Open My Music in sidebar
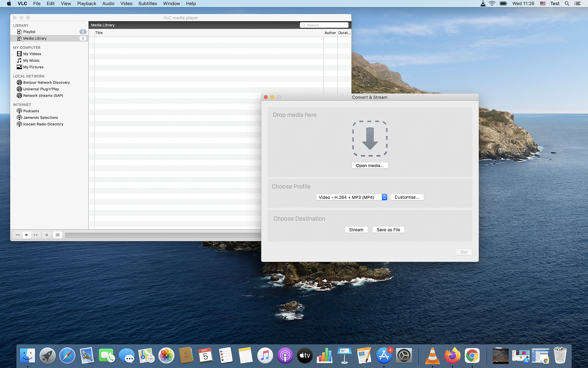 31,60
